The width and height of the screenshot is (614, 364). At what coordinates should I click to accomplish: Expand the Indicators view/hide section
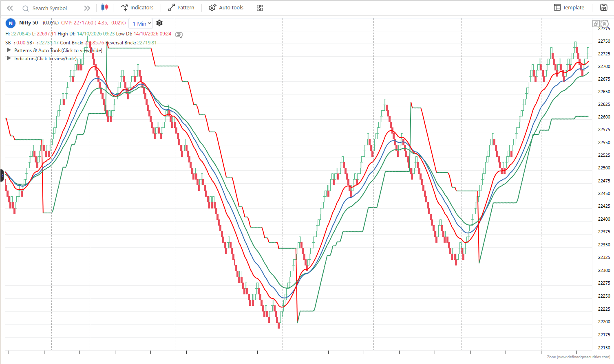pos(42,59)
